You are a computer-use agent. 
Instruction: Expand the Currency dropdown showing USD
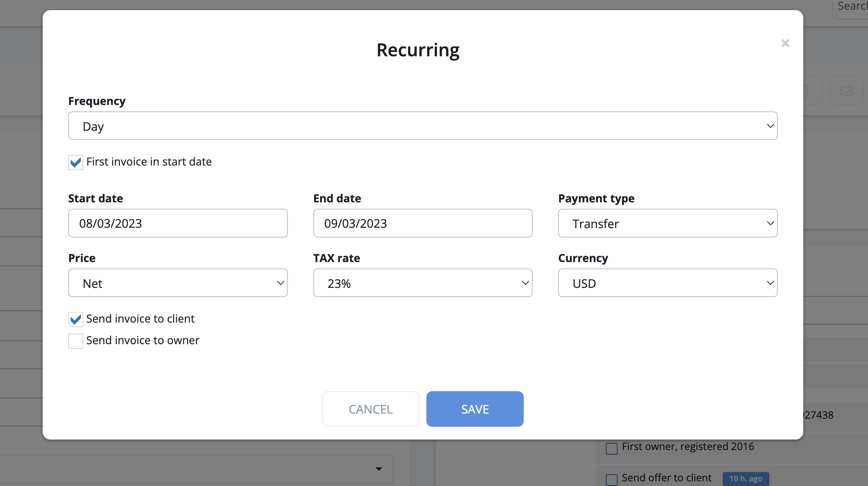pyautogui.click(x=667, y=283)
